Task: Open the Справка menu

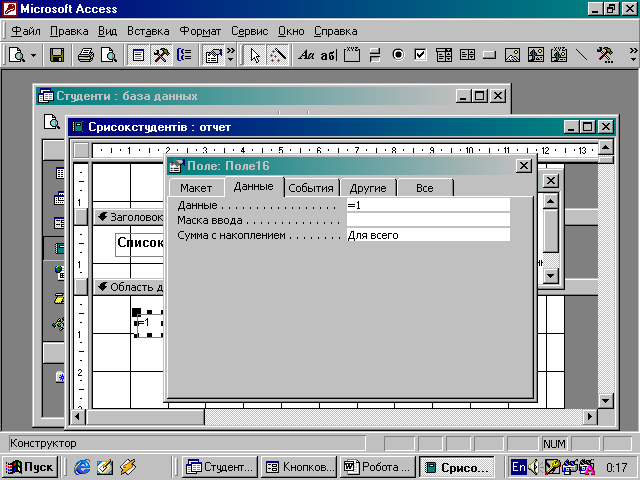Action: coord(336,31)
